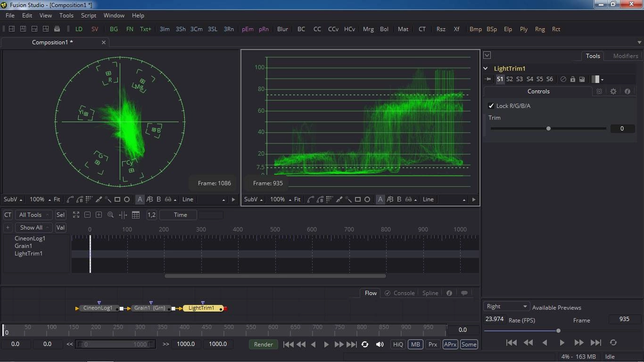Image resolution: width=644 pixels, height=362 pixels.
Task: Add a Blur tool from the toolbar
Action: 282,29
